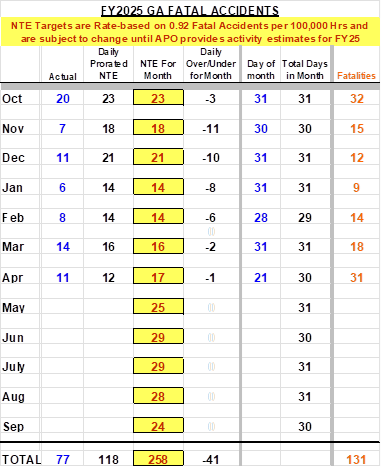Select the Daily Prorated NTE header
Viewport: 381px width, 467px height.
[x=109, y=64]
